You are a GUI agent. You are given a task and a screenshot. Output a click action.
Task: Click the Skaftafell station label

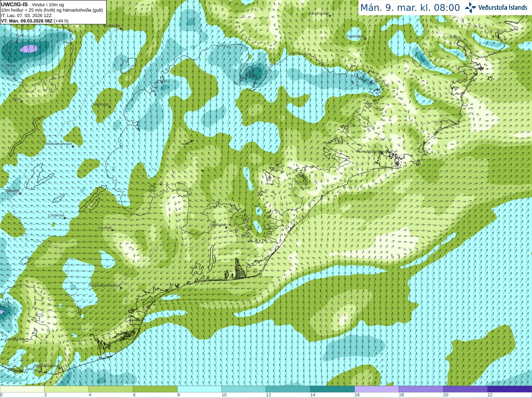click(x=218, y=225)
